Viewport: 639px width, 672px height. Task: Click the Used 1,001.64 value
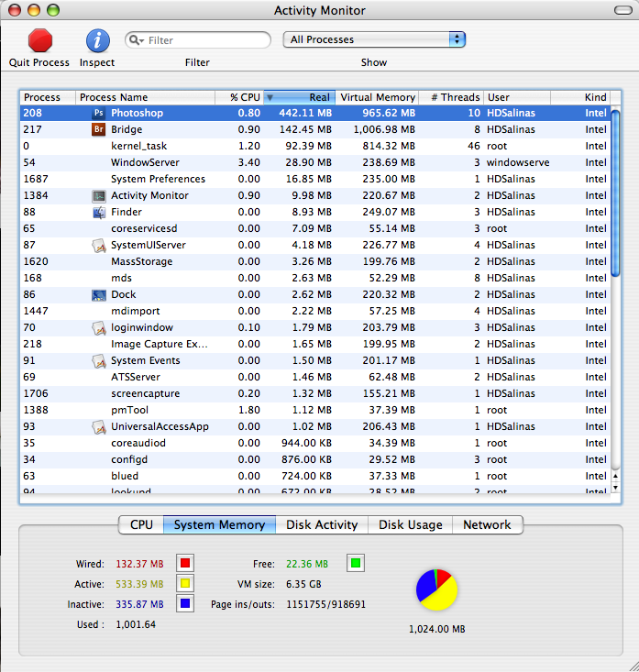[136, 624]
